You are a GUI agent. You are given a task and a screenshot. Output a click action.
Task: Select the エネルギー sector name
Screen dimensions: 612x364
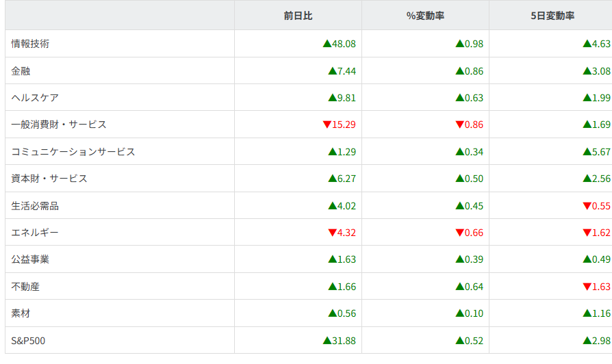coord(35,233)
